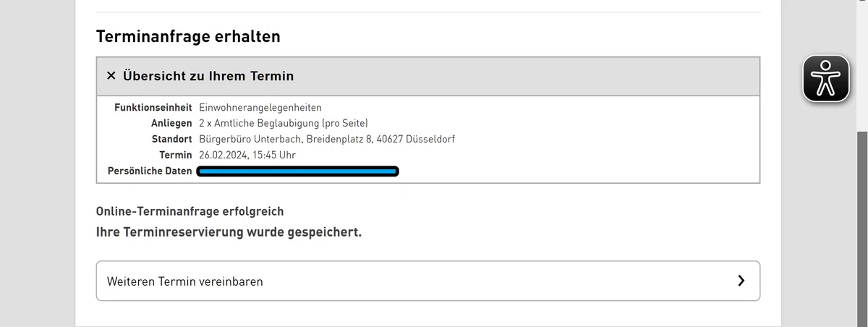Click the blue redacted personal data bar
The height and width of the screenshot is (327, 868).
point(298,171)
